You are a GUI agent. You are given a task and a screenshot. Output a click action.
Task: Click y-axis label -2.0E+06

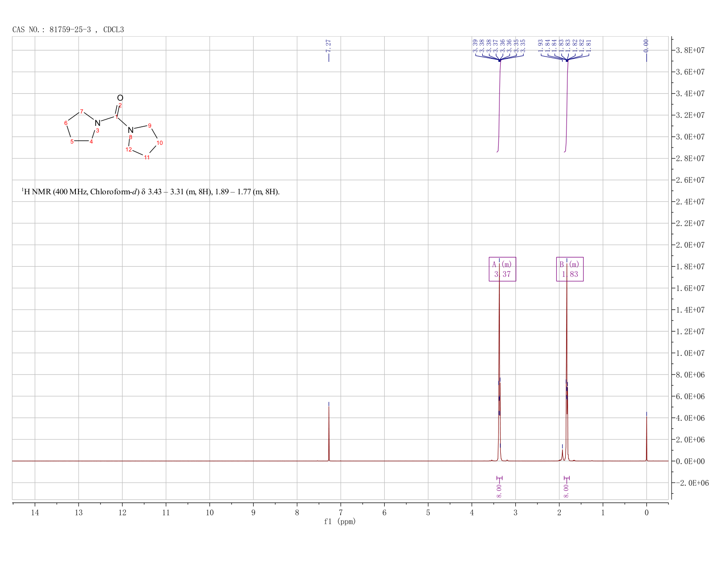[x=692, y=483]
